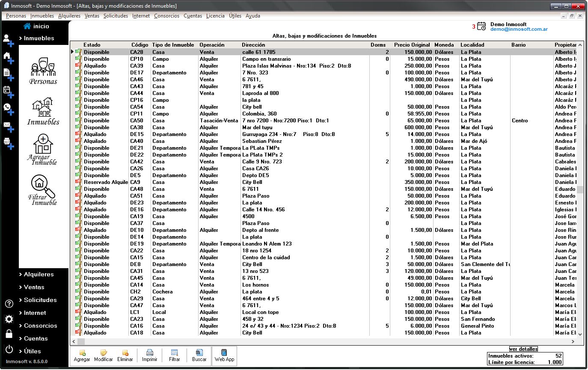
Task: Click the Imprimir toolbar button
Action: coord(150,356)
